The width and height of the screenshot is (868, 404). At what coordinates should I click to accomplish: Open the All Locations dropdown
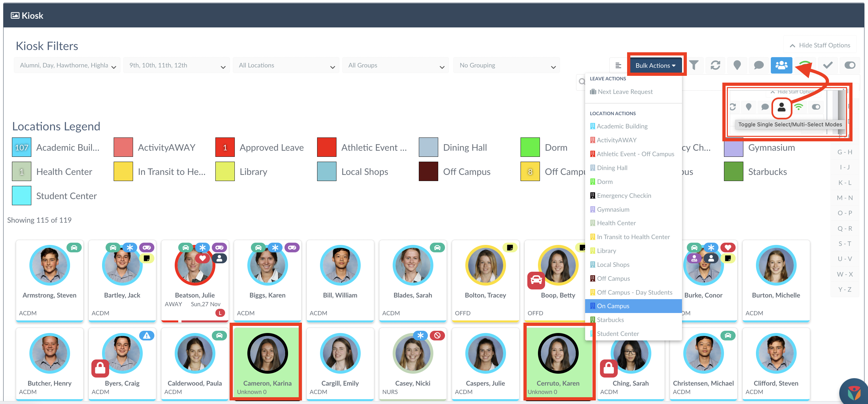(286, 65)
